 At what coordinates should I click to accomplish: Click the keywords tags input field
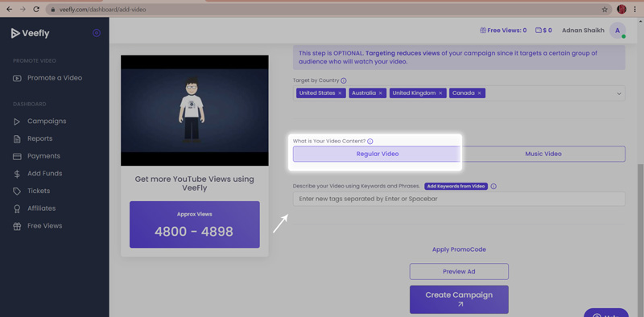[x=459, y=200]
